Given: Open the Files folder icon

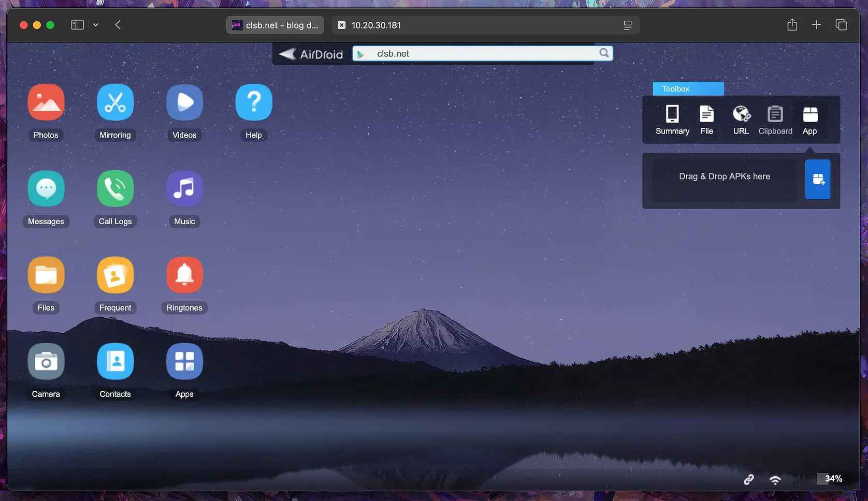Looking at the screenshot, I should [x=46, y=275].
